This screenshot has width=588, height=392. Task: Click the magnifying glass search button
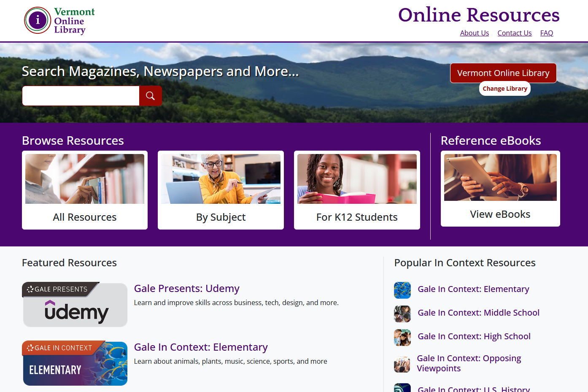(x=150, y=96)
